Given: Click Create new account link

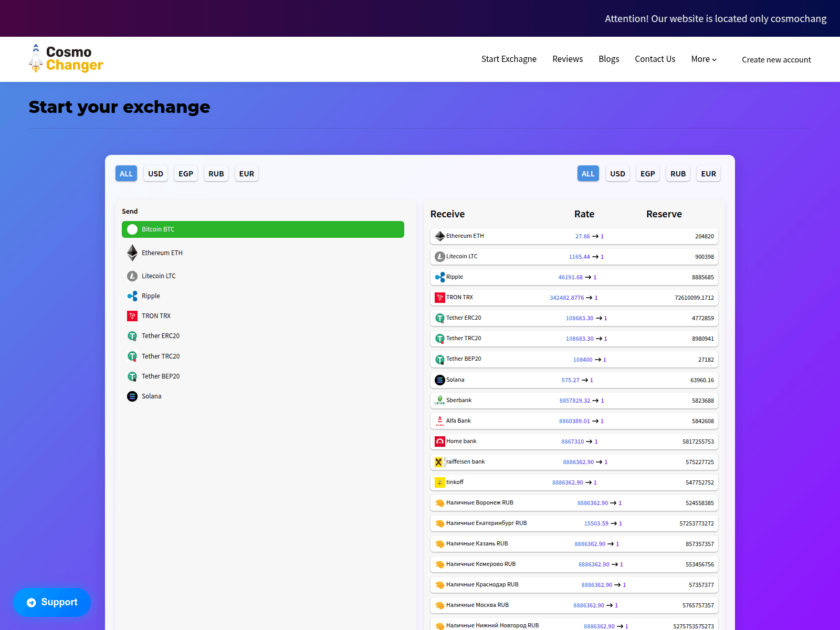Looking at the screenshot, I should click(776, 60).
